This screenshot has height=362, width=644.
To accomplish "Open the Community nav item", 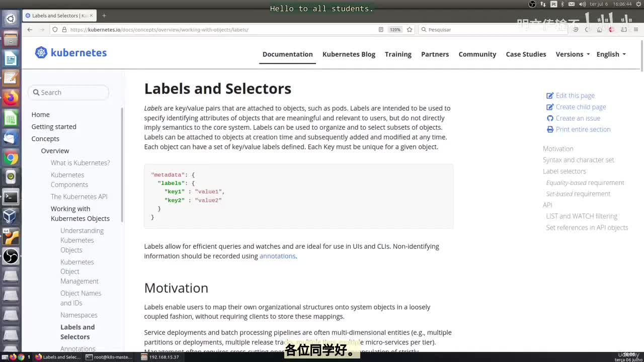I will tap(477, 54).
